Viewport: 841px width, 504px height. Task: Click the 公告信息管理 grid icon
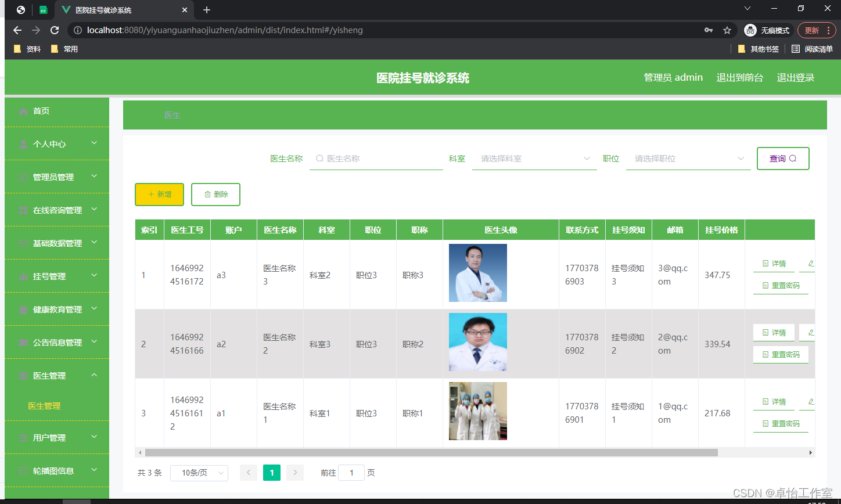[x=22, y=342]
